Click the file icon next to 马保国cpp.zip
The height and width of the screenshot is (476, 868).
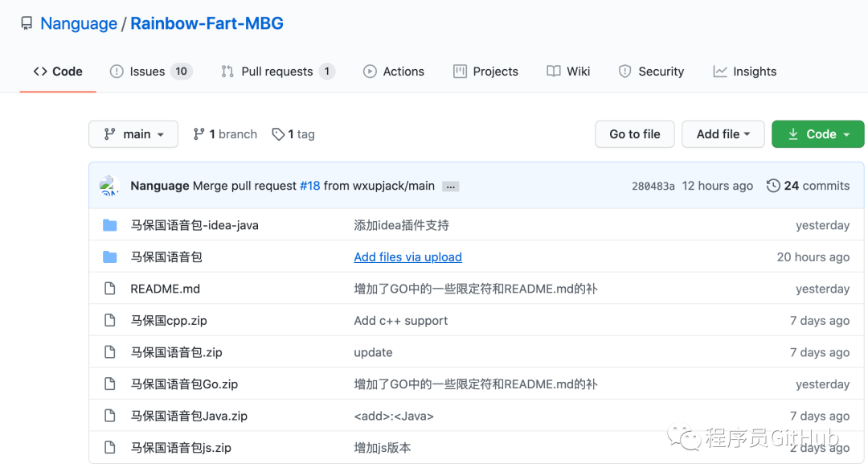coord(110,321)
